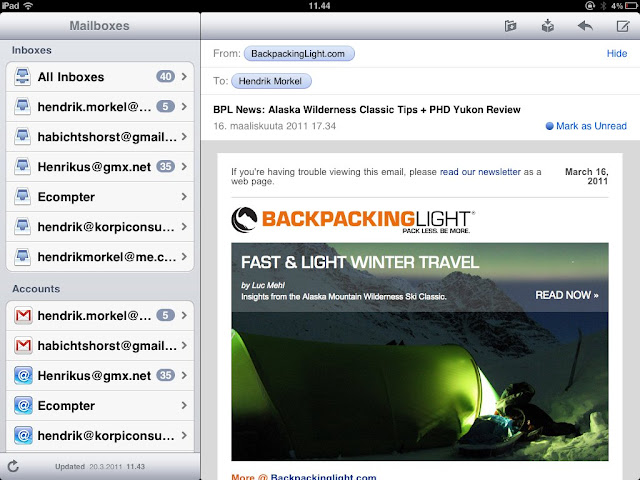Tap @ icon for Henrikus@gmx.net account

tap(23, 376)
